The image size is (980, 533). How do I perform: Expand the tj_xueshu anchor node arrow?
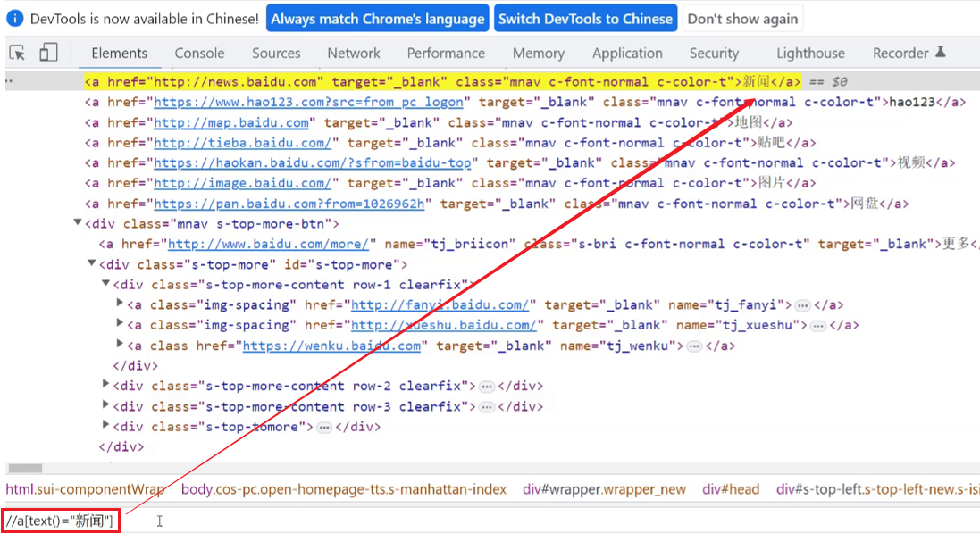pos(120,323)
